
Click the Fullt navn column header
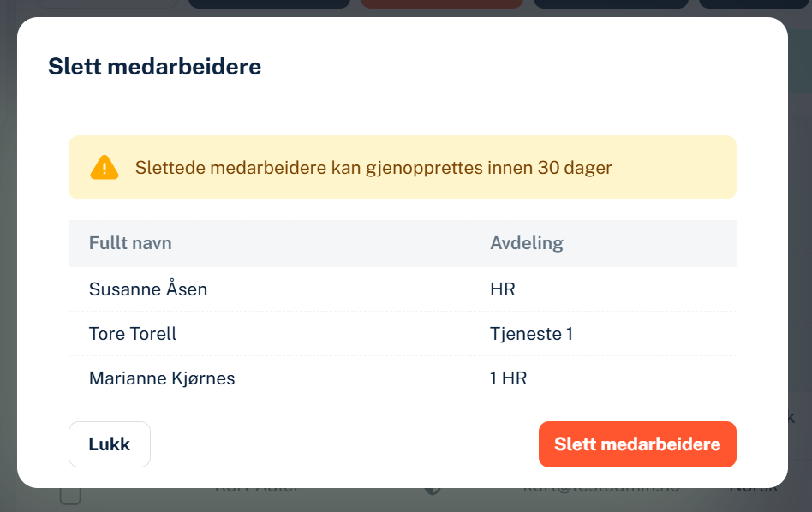(x=130, y=243)
